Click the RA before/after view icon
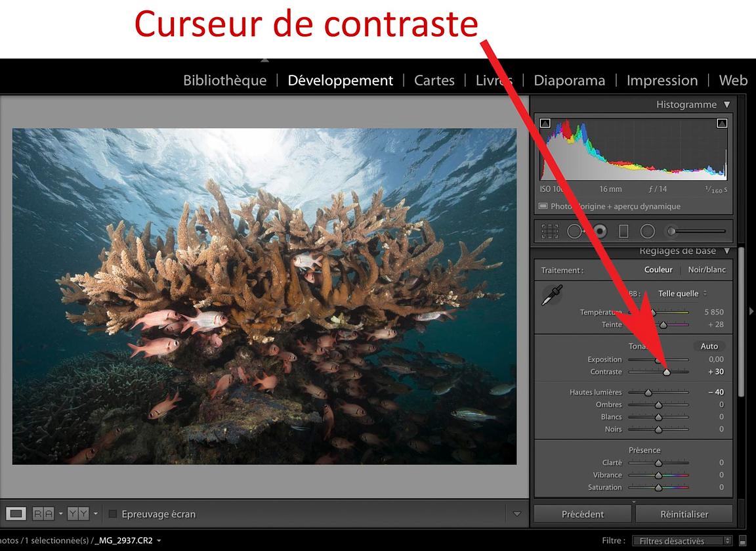Viewport: 756px width, 551px height. [43, 514]
